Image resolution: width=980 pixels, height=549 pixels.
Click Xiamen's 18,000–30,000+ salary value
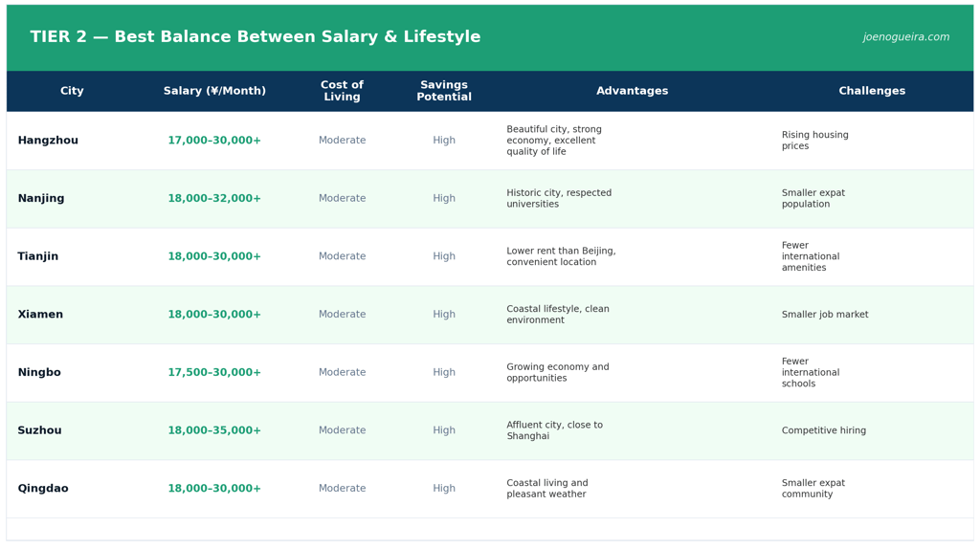click(214, 314)
